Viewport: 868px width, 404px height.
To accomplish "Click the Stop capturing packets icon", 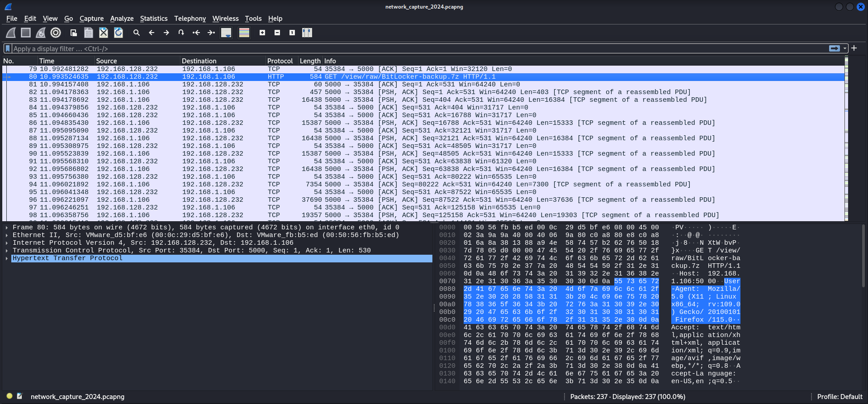I will [26, 33].
